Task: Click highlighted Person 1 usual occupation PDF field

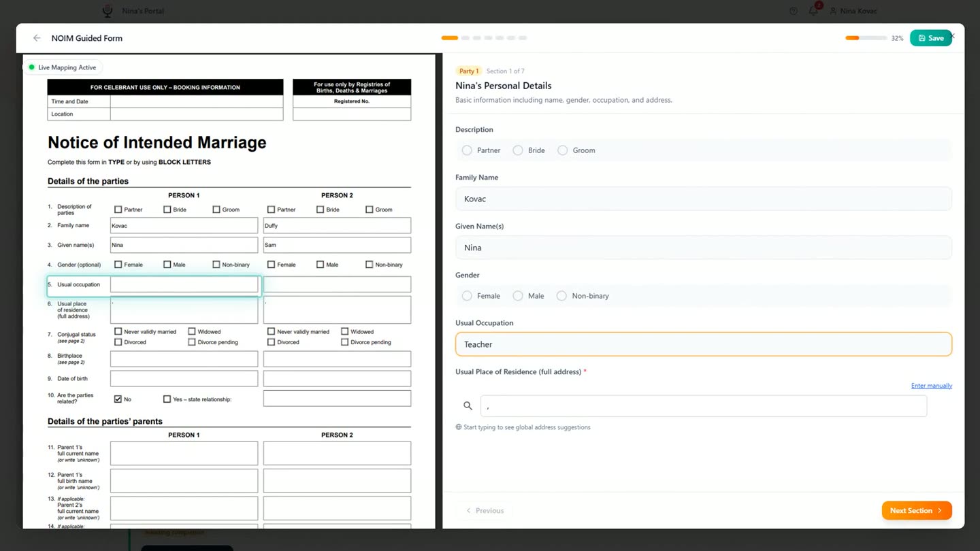Action: point(184,284)
